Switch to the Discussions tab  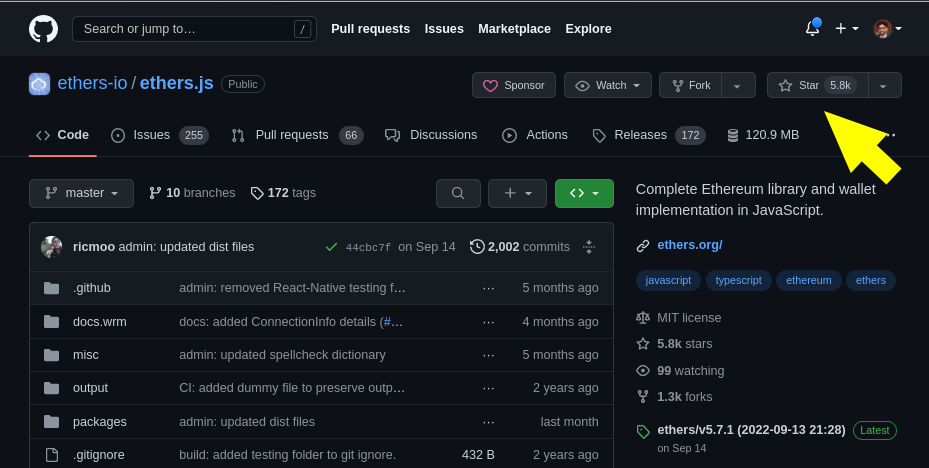[x=431, y=135]
